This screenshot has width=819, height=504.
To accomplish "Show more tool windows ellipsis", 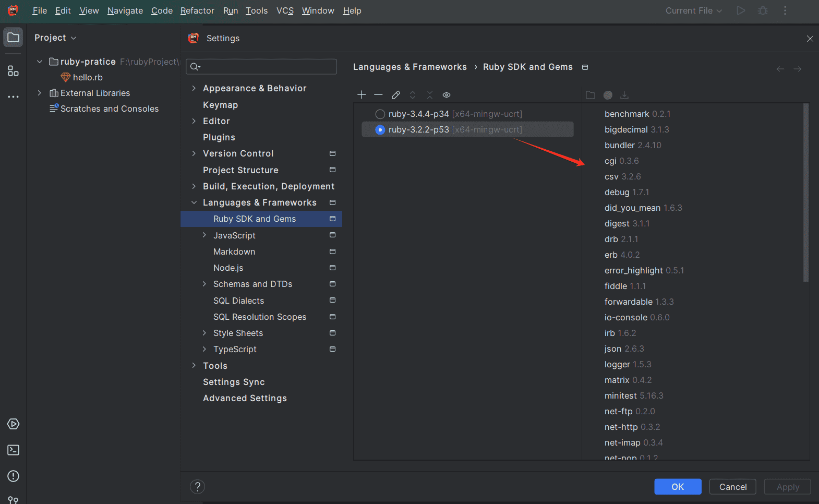I will (13, 97).
